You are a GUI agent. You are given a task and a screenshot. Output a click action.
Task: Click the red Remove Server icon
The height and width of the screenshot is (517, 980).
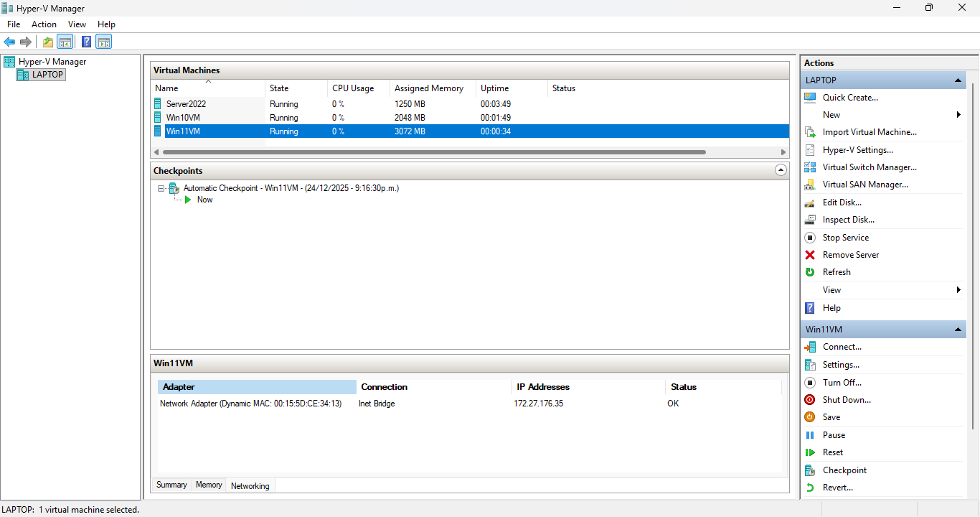coord(810,255)
